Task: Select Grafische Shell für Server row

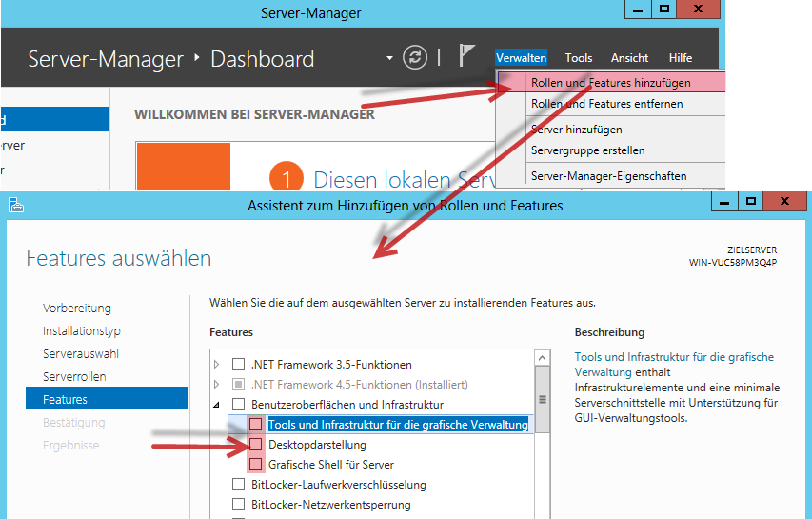Action: (x=331, y=465)
